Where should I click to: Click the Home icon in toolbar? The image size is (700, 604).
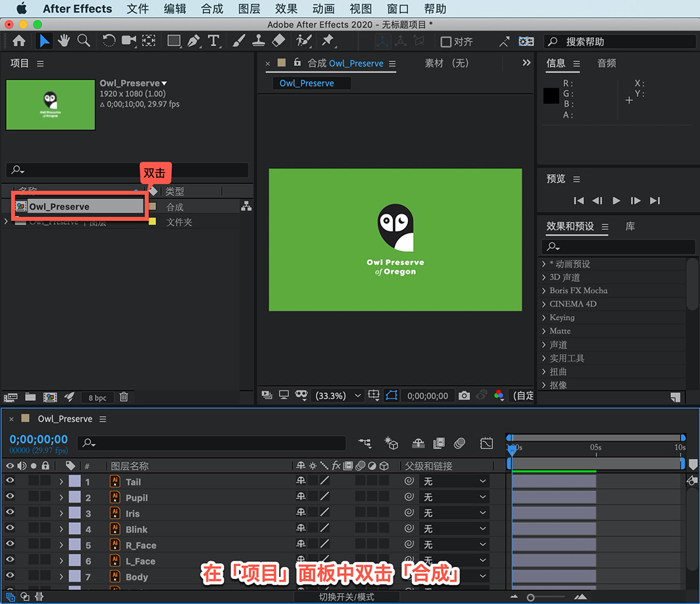18,41
